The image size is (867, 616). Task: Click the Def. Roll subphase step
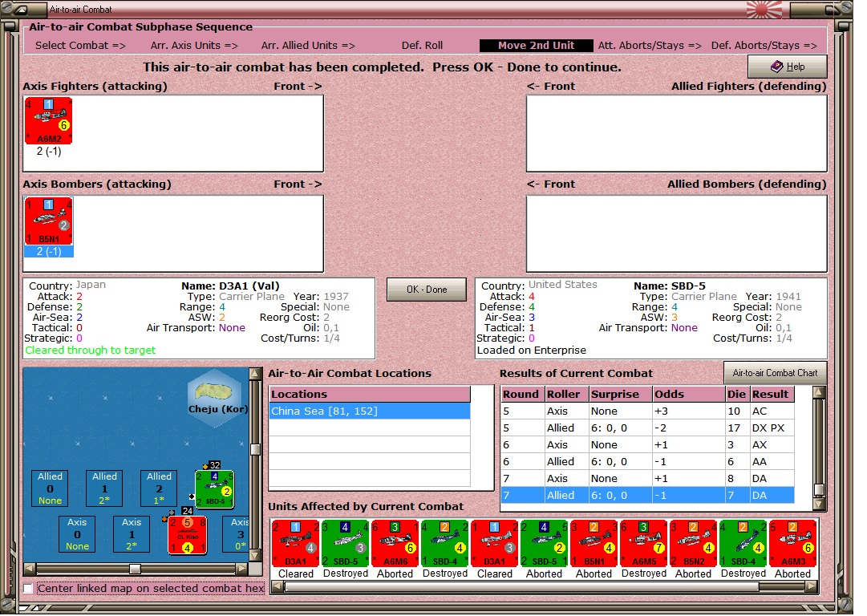click(x=422, y=46)
